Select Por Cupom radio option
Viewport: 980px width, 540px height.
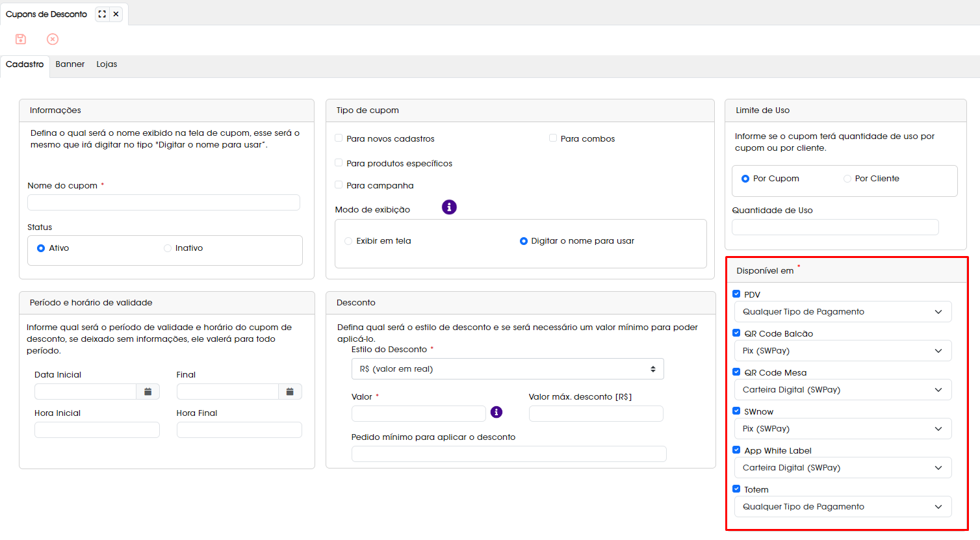(745, 179)
